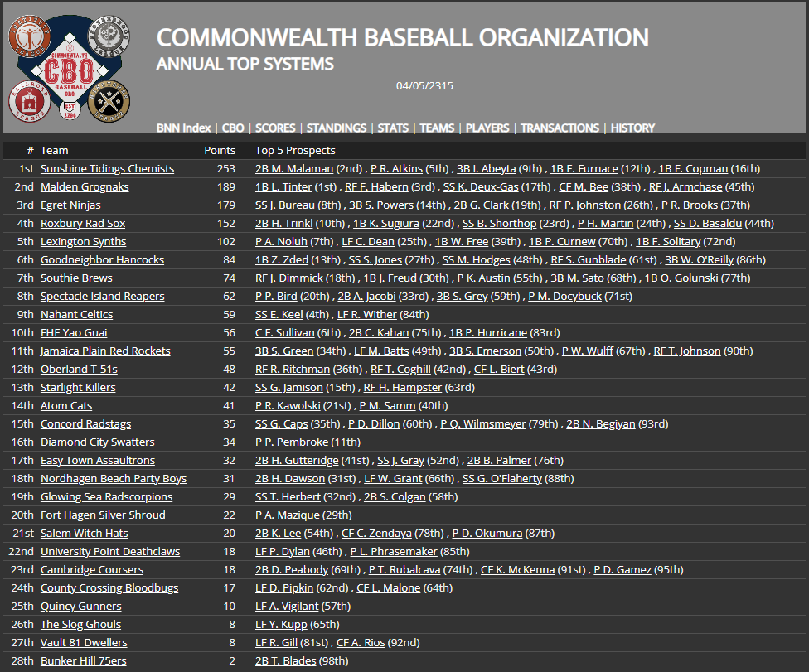Click the Lexington Synths link

click(83, 241)
